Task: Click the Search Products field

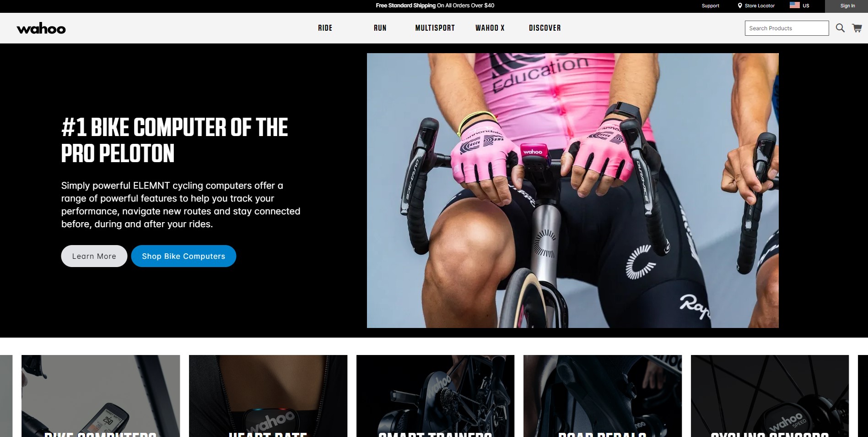Action: tap(787, 28)
